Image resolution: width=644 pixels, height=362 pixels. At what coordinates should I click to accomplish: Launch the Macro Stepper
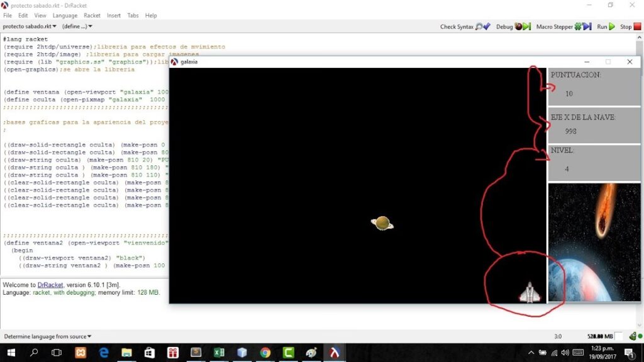[x=563, y=26]
